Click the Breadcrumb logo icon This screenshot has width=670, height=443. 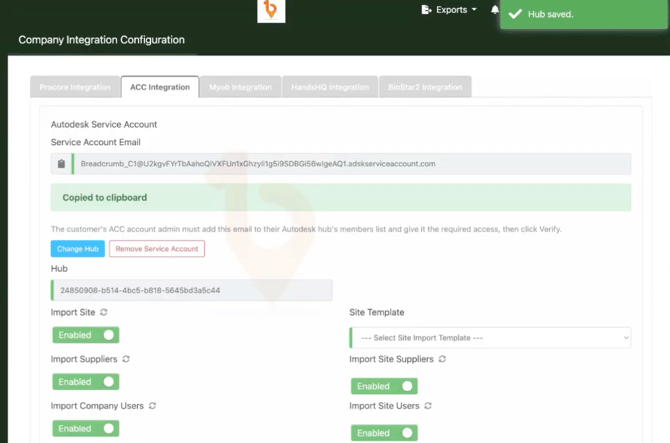271,10
